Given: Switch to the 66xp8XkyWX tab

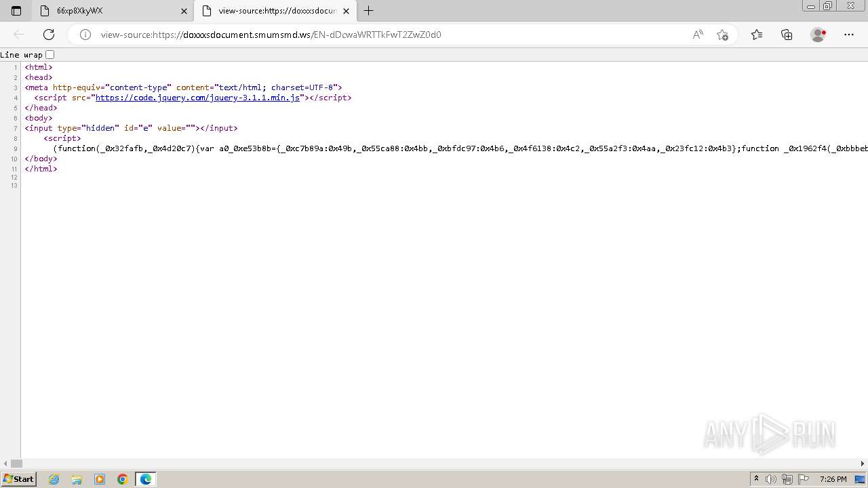Looking at the screenshot, I should click(x=113, y=11).
